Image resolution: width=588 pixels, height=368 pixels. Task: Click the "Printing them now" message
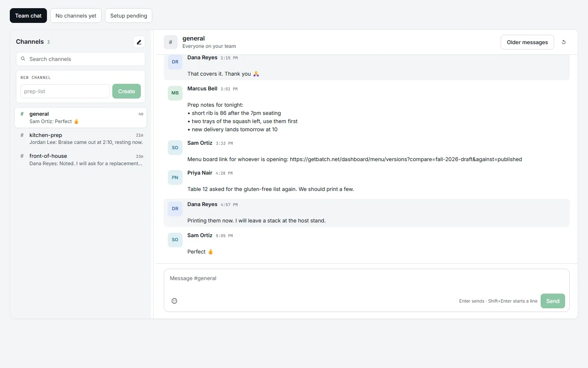tap(256, 221)
